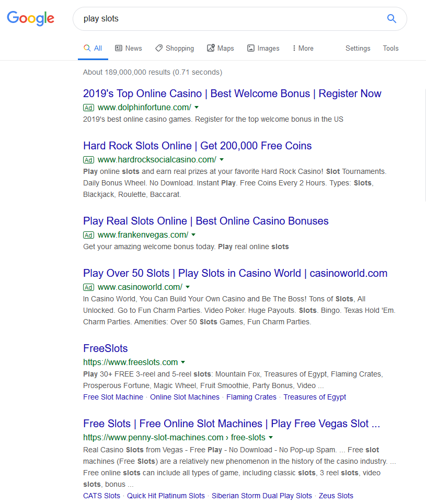
Task: Switch to the News tab
Action: [x=129, y=48]
